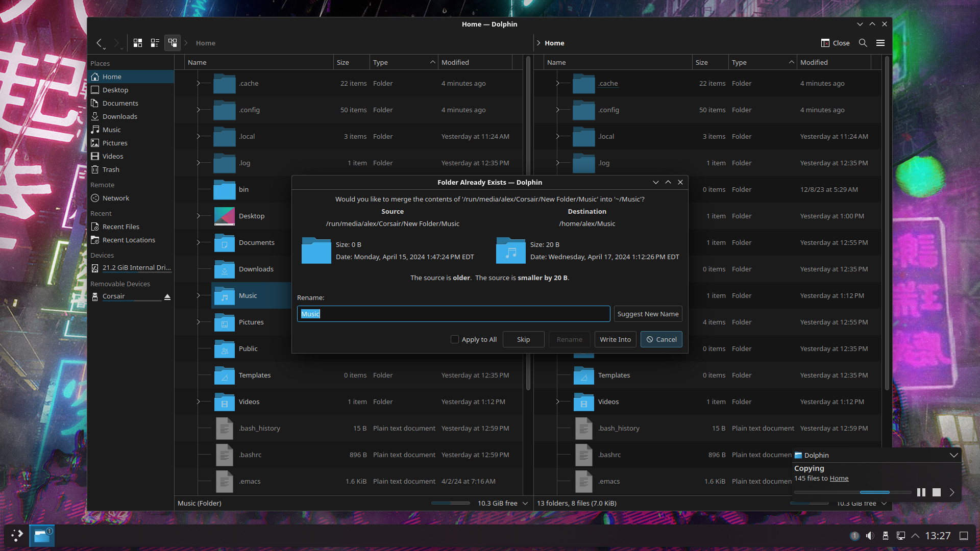The image size is (980, 551).
Task: Go back using the toolbar back arrow
Action: pyautogui.click(x=99, y=43)
